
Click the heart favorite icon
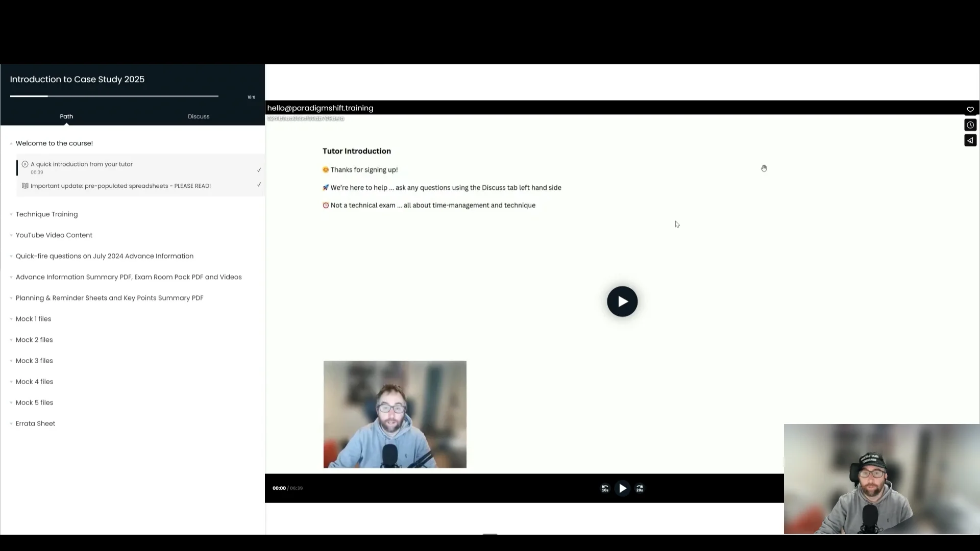(x=970, y=110)
